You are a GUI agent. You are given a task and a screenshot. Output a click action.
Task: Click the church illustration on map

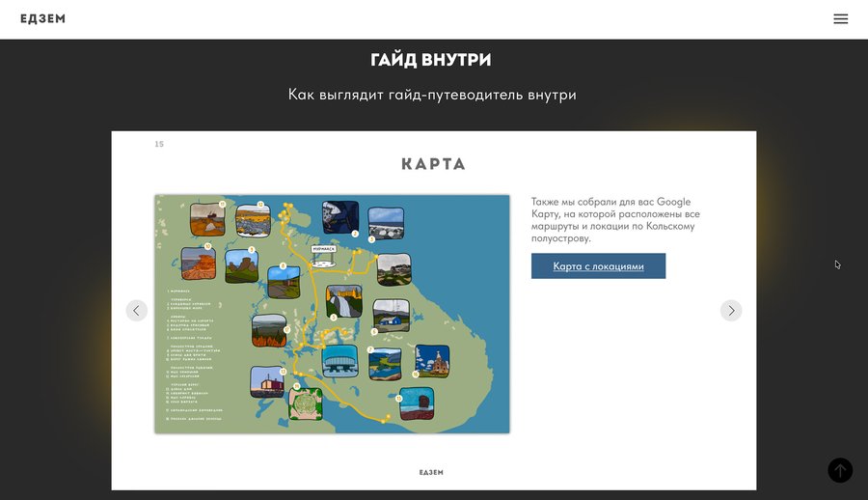point(432,361)
